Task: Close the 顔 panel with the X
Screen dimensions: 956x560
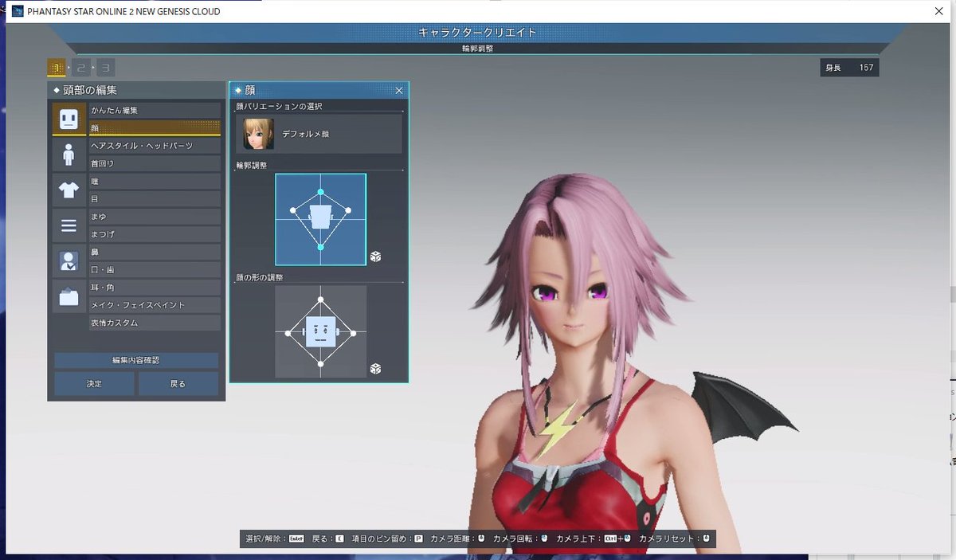Action: (x=399, y=91)
